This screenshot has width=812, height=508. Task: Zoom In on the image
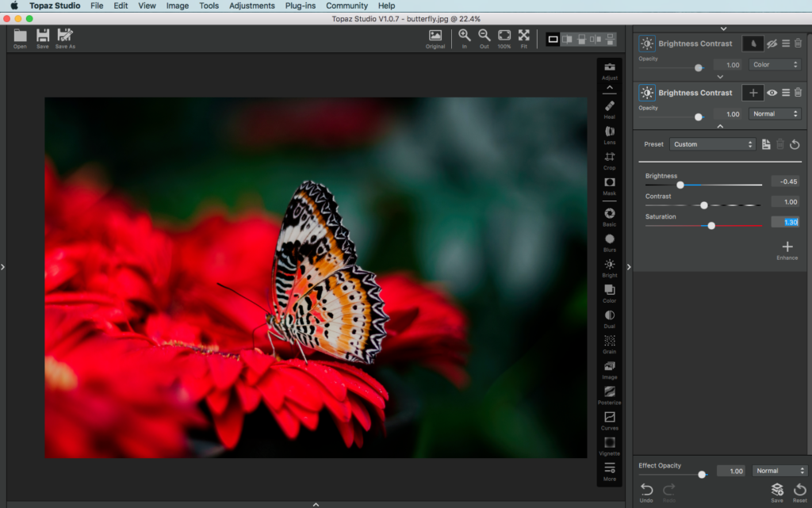[x=465, y=39]
